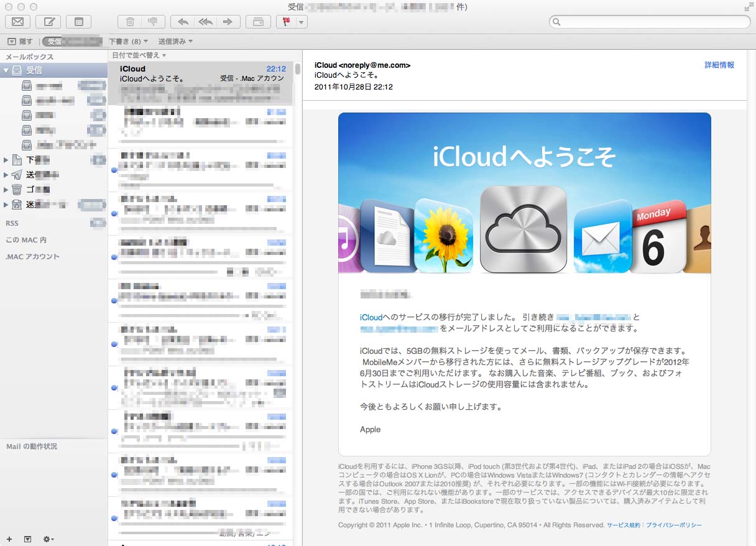The image size is (756, 546).
Task: Check for new mail with the envelope button
Action: pyautogui.click(x=17, y=22)
